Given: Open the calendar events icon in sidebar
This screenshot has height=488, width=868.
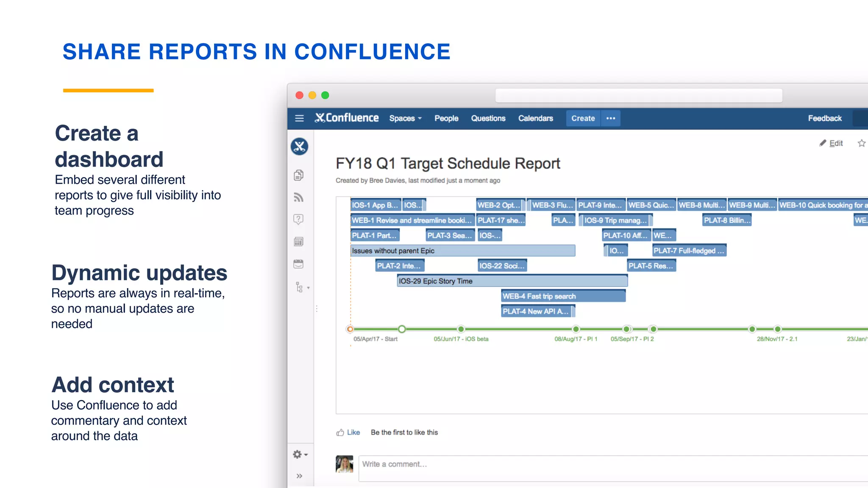Looking at the screenshot, I should point(299,264).
